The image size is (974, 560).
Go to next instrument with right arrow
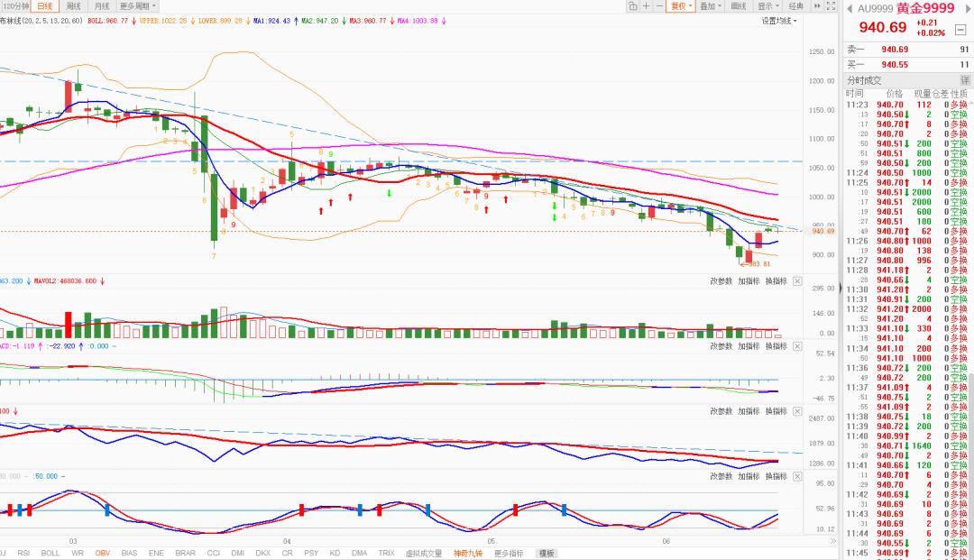969,9
